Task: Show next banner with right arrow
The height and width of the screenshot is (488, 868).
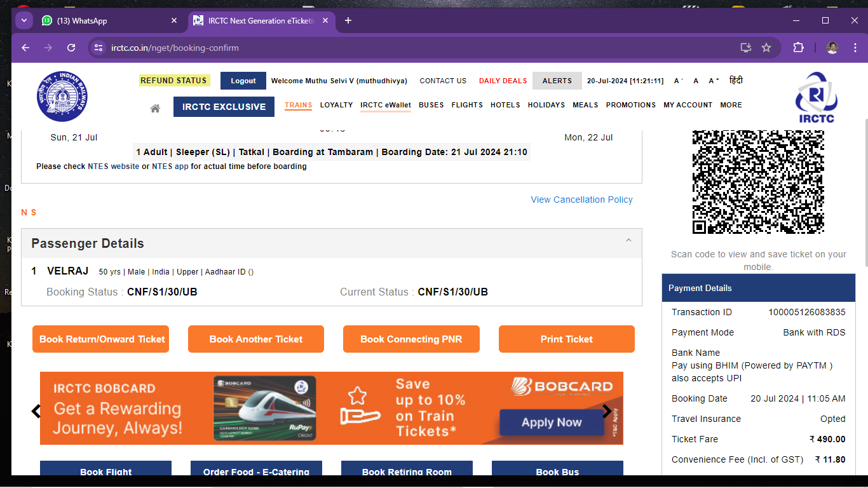Action: click(x=607, y=410)
